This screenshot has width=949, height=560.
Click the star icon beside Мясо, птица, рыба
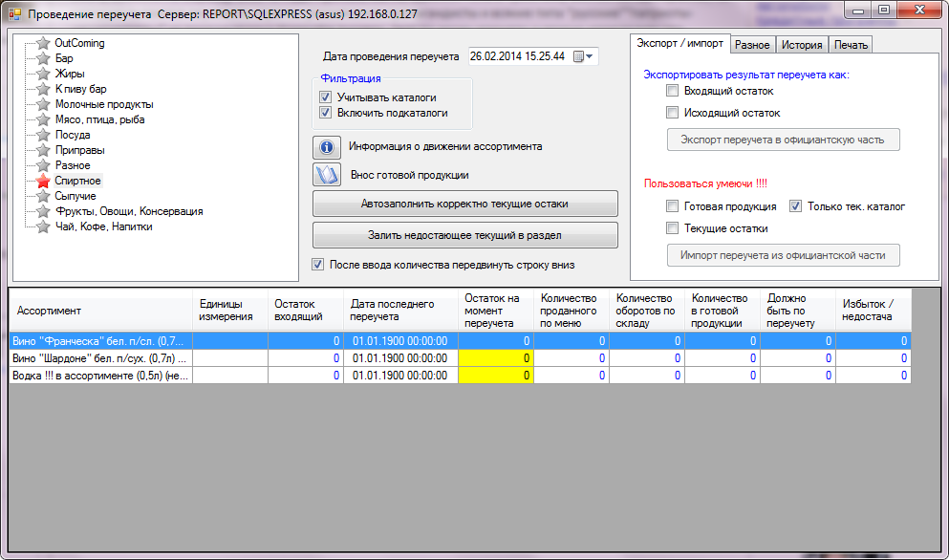(43, 119)
